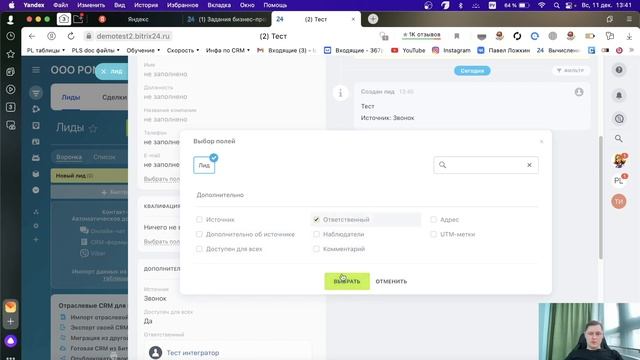The width and height of the screenshot is (640, 360).
Task: Open the Файл menu in menu bar
Action: 60,5
